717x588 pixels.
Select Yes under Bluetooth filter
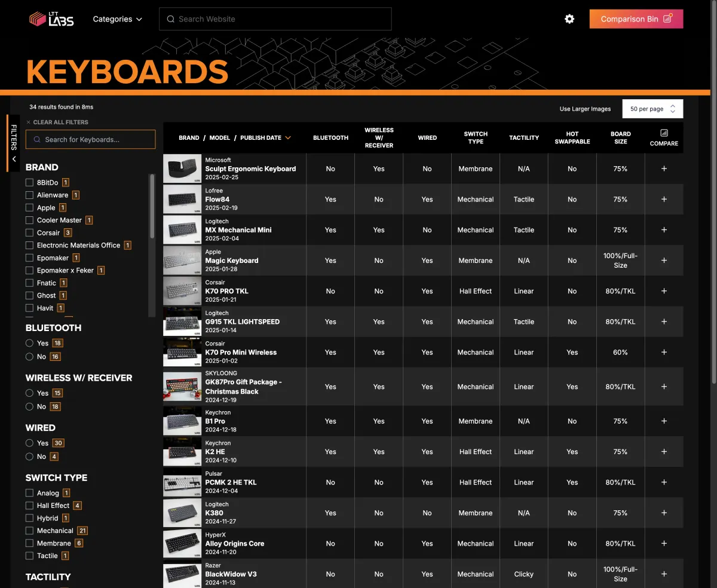click(29, 344)
